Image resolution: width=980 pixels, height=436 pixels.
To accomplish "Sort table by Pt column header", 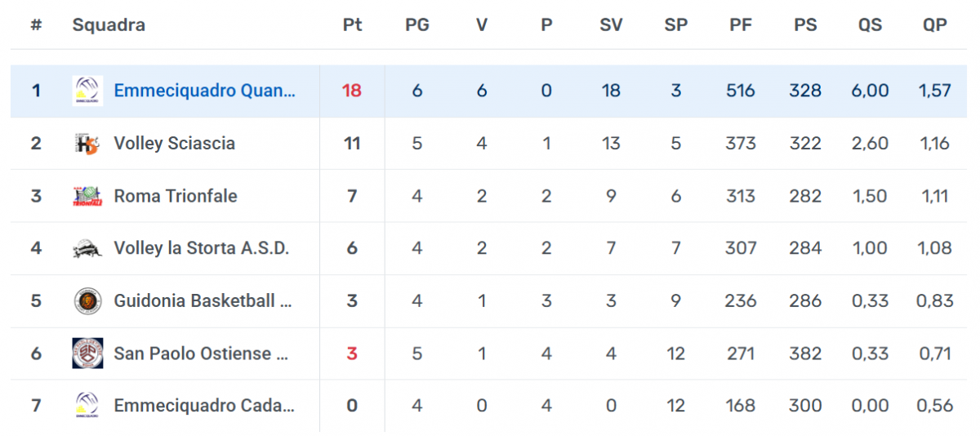I will click(x=352, y=25).
